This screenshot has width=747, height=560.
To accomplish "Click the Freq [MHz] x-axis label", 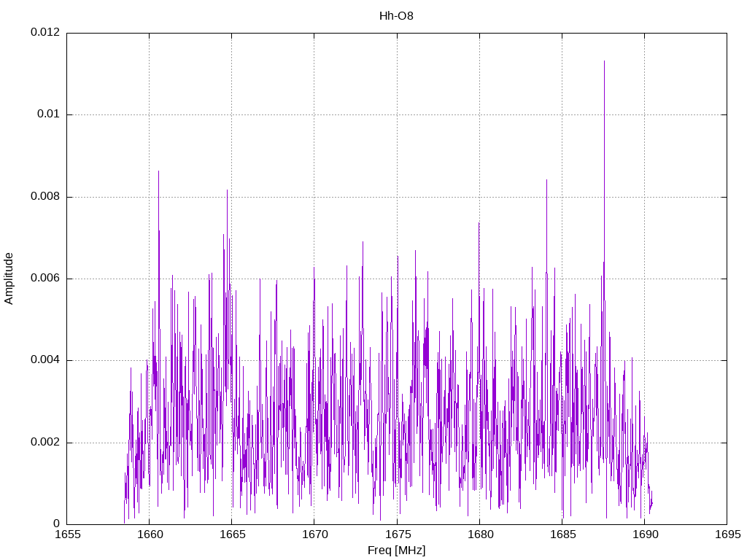I will [396, 550].
